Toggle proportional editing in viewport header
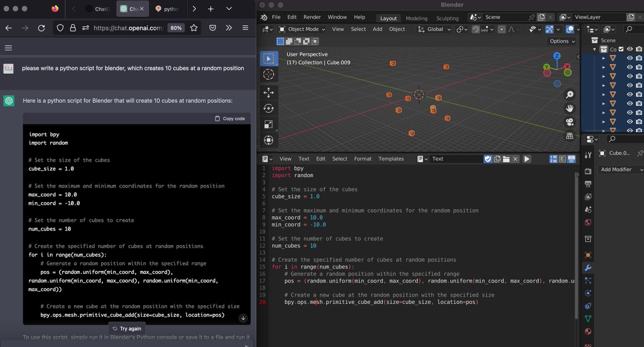 pyautogui.click(x=502, y=29)
